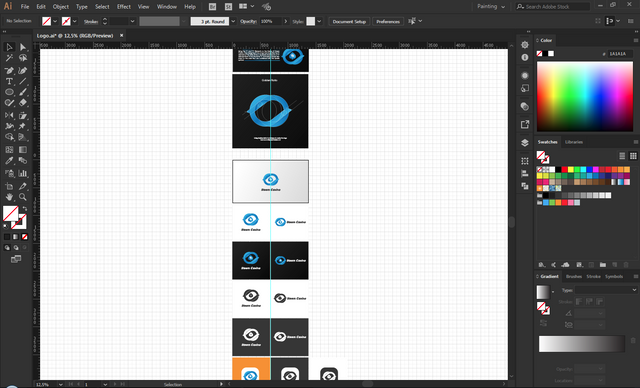Open the stroke color dropdown in control bar

75,21
